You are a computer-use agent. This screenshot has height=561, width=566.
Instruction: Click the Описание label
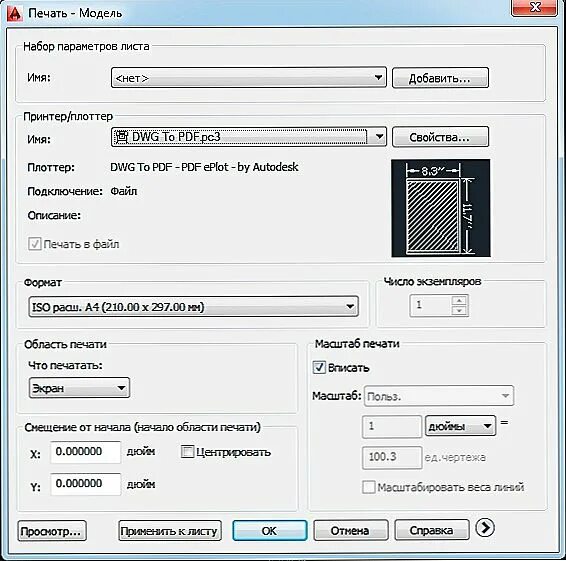click(54, 216)
